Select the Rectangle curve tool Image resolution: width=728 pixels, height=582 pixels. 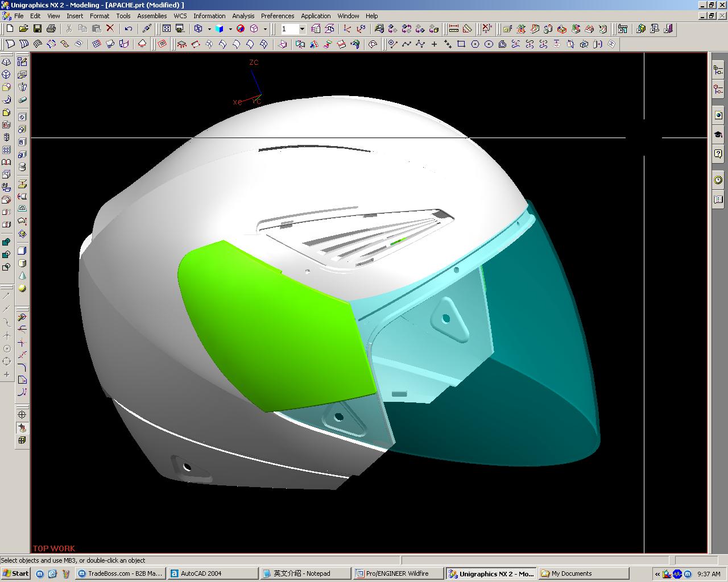point(461,44)
